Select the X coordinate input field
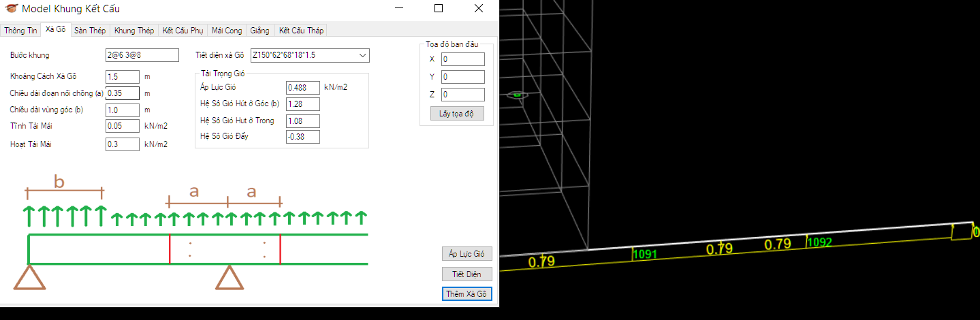980x320 pixels. coord(462,59)
